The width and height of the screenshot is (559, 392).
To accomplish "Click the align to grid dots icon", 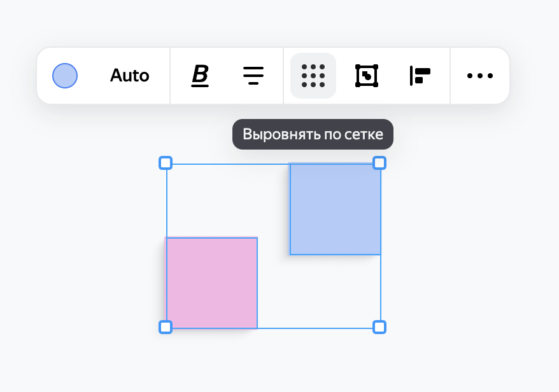I will click(x=313, y=76).
